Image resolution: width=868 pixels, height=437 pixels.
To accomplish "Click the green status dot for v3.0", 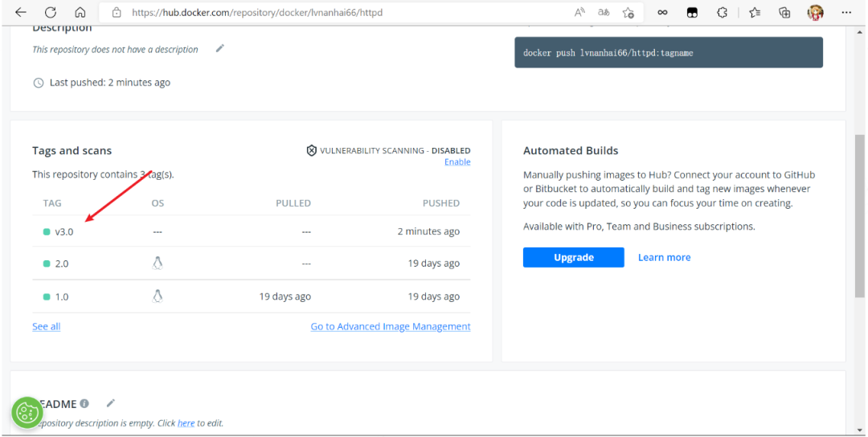I will pyautogui.click(x=47, y=232).
